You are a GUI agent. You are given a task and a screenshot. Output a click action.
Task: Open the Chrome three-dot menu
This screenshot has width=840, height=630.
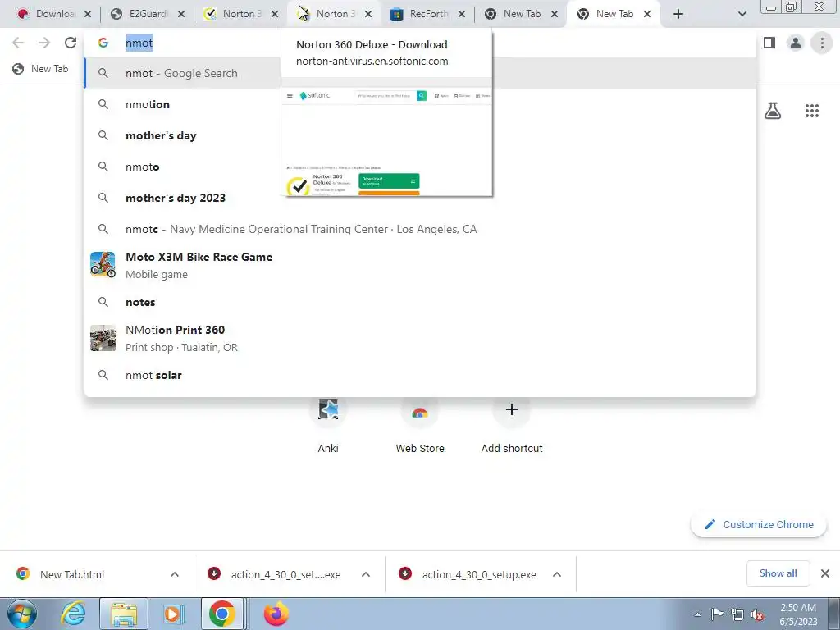(x=822, y=43)
